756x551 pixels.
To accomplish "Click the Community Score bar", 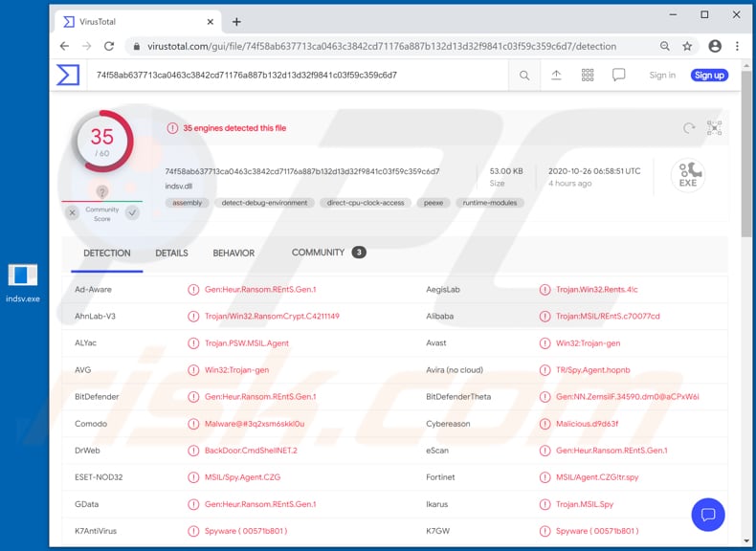I will (101, 201).
